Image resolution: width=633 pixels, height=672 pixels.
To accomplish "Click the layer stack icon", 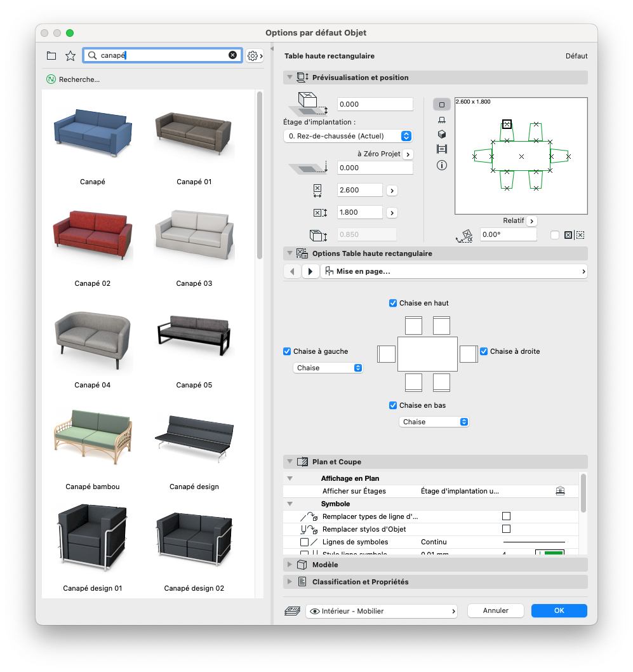I will 292,611.
